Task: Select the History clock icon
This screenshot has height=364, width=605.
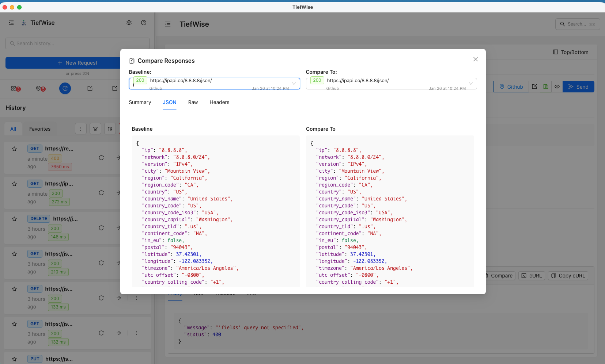Action: tap(65, 88)
